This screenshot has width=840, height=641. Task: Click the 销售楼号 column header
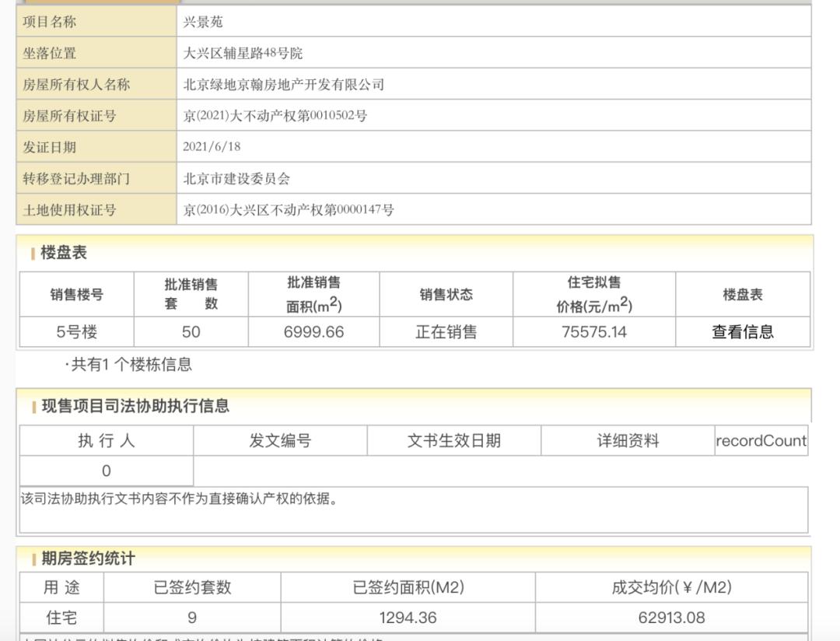tap(76, 294)
